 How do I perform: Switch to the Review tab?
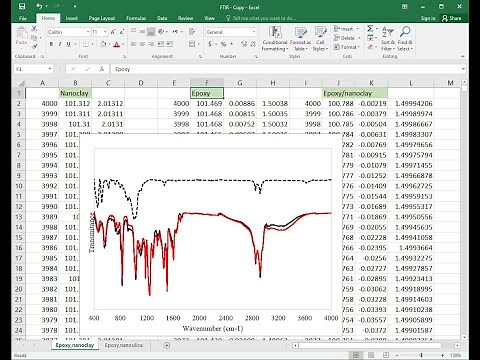[x=185, y=18]
